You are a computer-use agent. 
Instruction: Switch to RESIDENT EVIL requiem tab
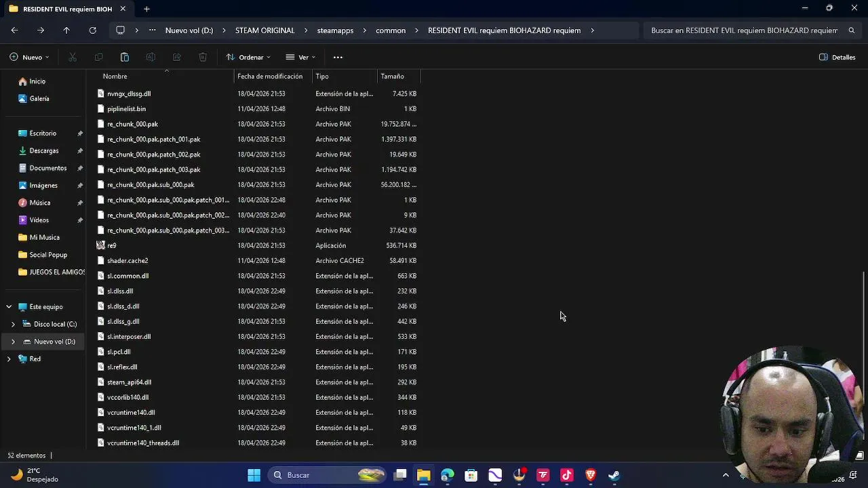point(66,9)
